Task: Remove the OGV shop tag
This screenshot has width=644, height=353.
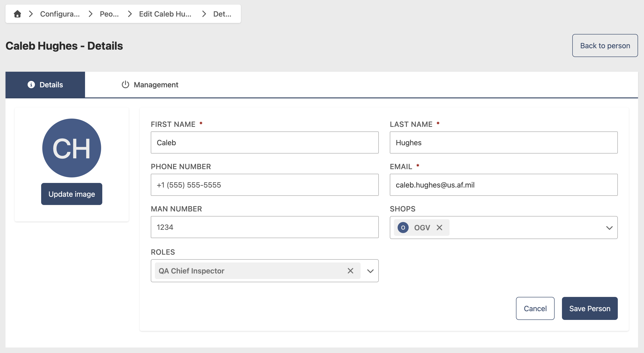Action: [439, 228]
